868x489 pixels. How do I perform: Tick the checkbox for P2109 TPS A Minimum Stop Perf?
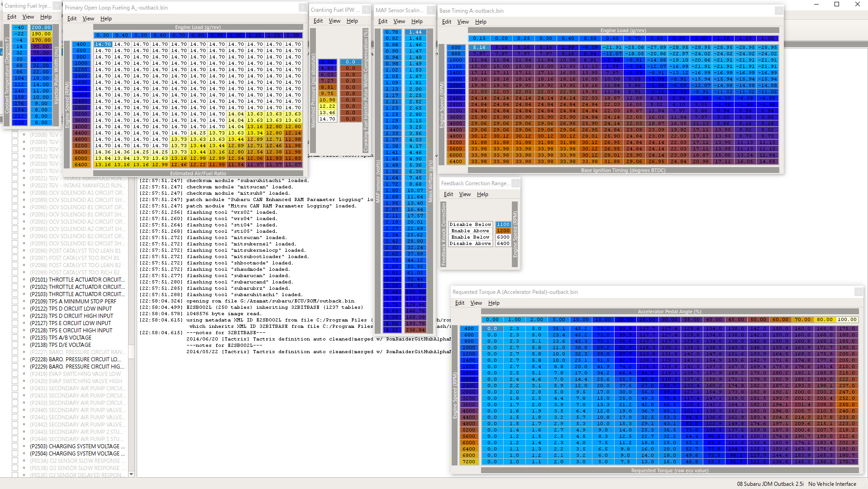pyautogui.click(x=15, y=302)
